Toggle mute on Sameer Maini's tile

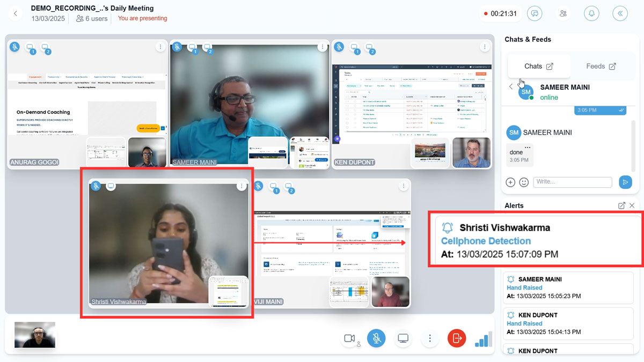pyautogui.click(x=177, y=47)
